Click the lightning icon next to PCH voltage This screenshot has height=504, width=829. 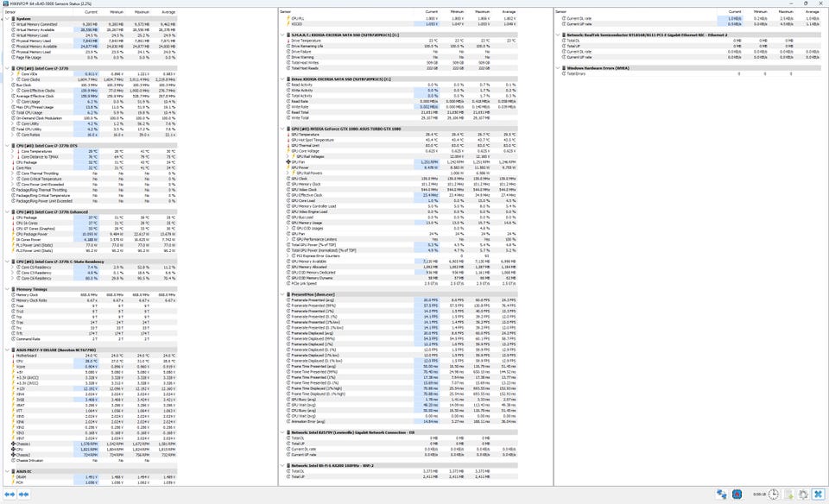click(x=13, y=482)
